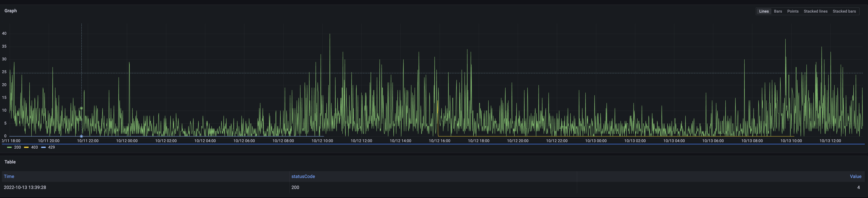Click the yellow 403 legend color swatch
The width and height of the screenshot is (868, 198).
click(26, 147)
